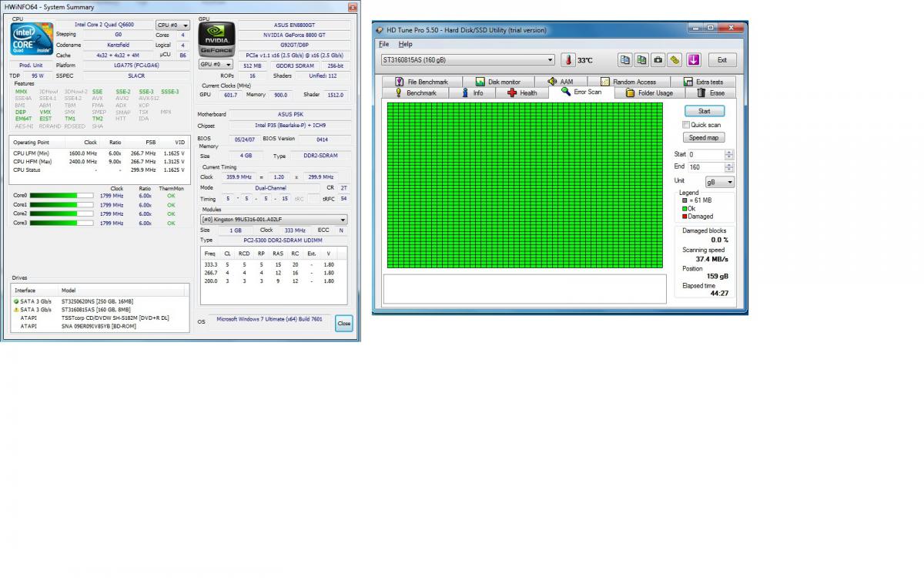Open the CPU #0 dropdown in HWiNFO64

point(173,25)
